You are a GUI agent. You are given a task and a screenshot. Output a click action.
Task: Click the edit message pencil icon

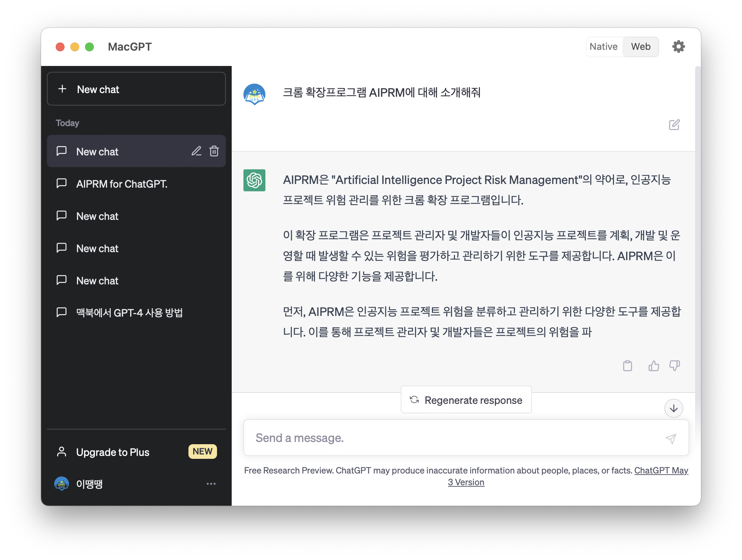click(x=674, y=125)
